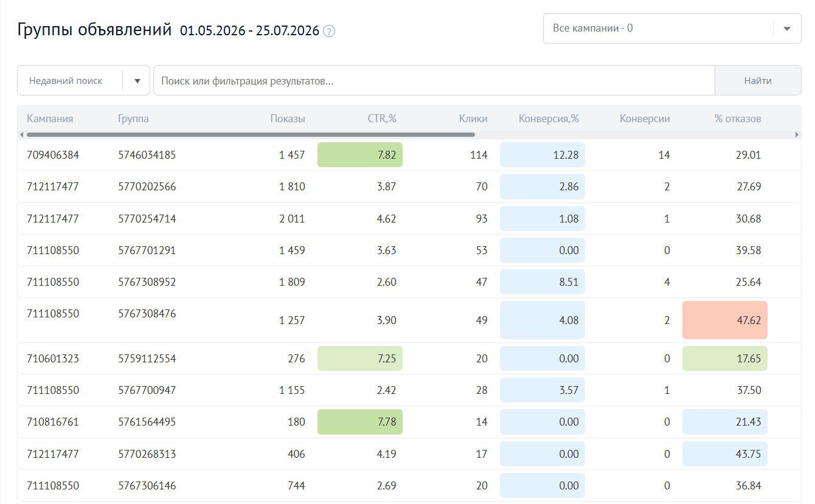Click the green bounce rate value 17.65

725,358
